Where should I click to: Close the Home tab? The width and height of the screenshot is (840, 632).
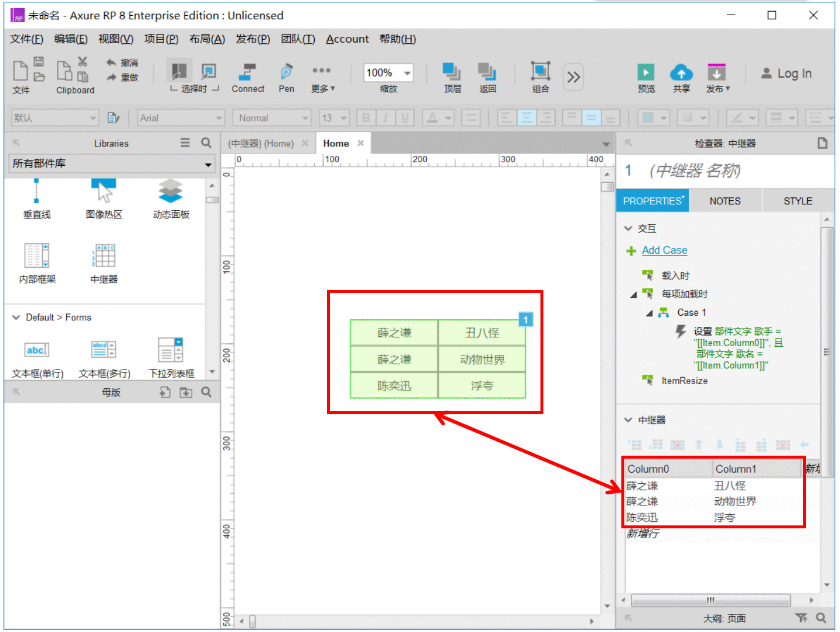pos(361,143)
